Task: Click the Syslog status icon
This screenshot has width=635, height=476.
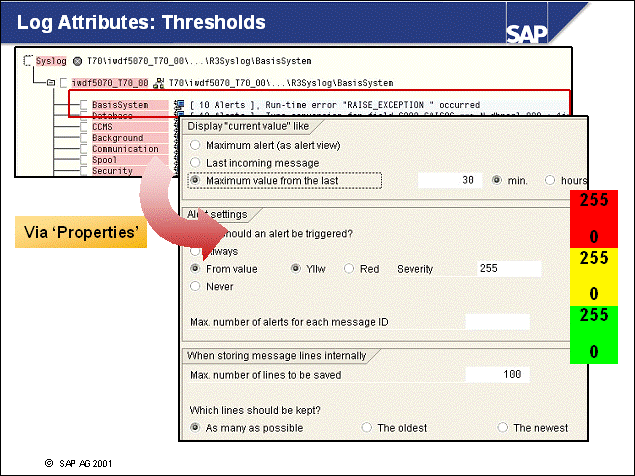Action: [76, 61]
